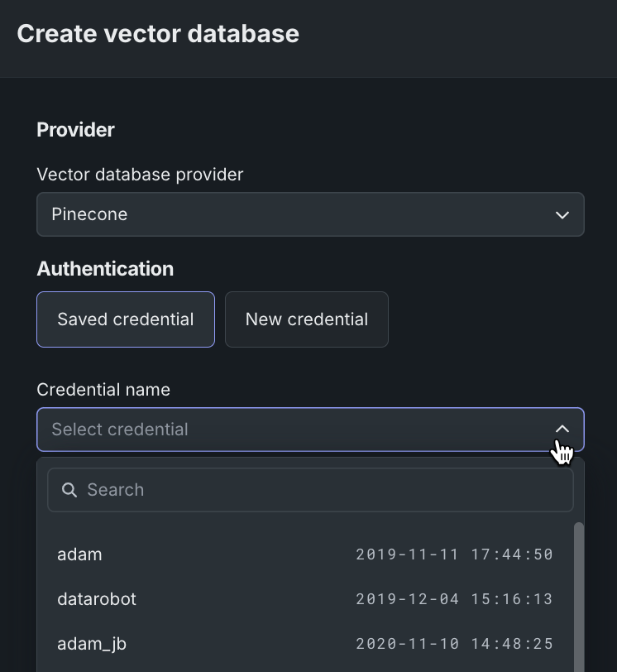Click the 2020-11-10 14:48:25 timestamp
This screenshot has width=617, height=672.
coord(454,644)
